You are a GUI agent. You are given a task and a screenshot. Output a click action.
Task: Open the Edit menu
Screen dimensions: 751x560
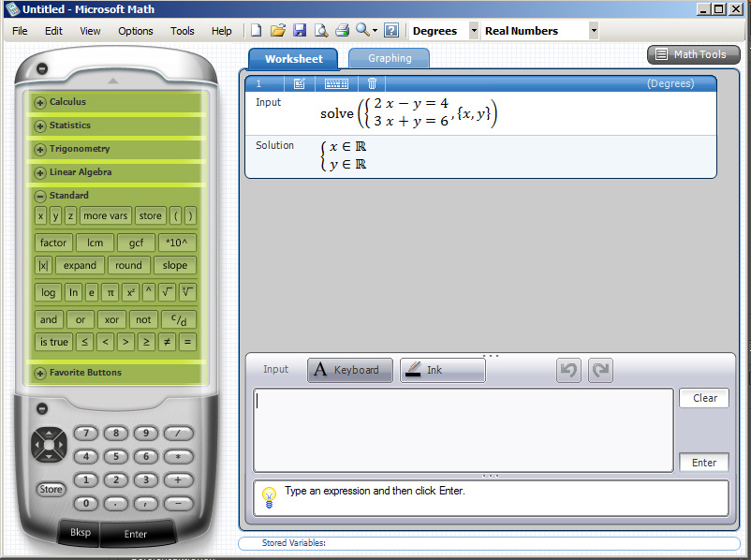(53, 31)
